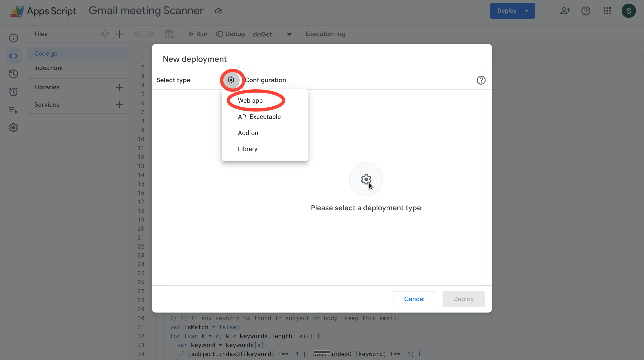
Task: Open the Triggers alarm clock icon
Action: pyautogui.click(x=13, y=92)
